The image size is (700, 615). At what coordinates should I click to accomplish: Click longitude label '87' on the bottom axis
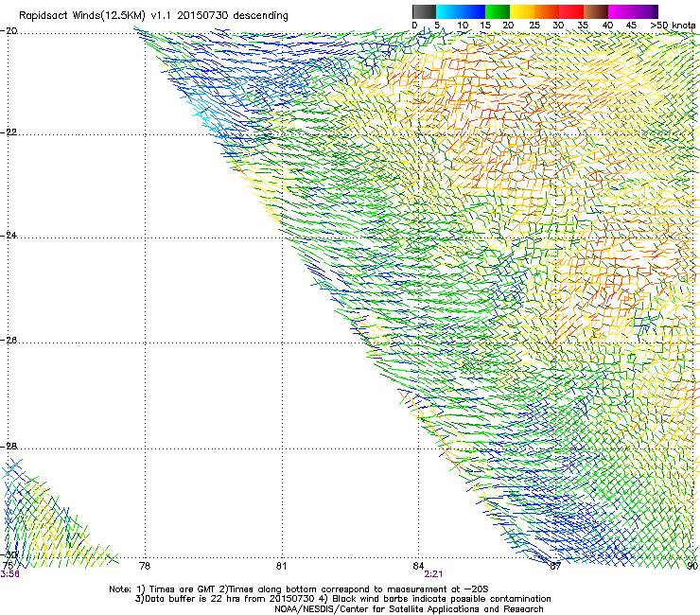(x=555, y=566)
